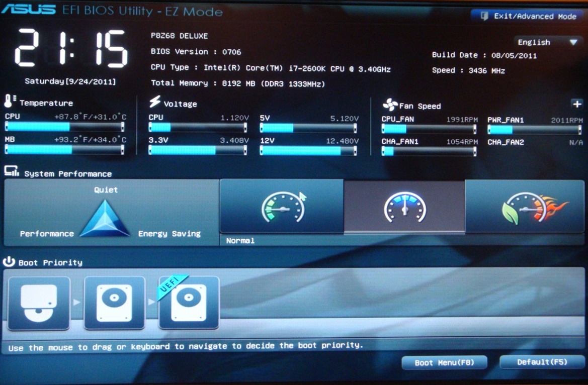Viewport: 588px width, 385px height.
Task: Select the blue normal gauge mode
Action: pyautogui.click(x=404, y=207)
